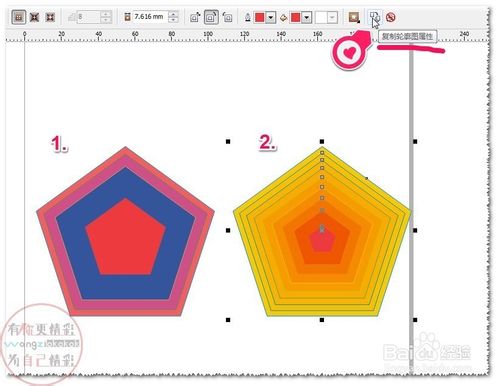Click the clear contour icon
This screenshot has height=386, width=500.
point(391,17)
